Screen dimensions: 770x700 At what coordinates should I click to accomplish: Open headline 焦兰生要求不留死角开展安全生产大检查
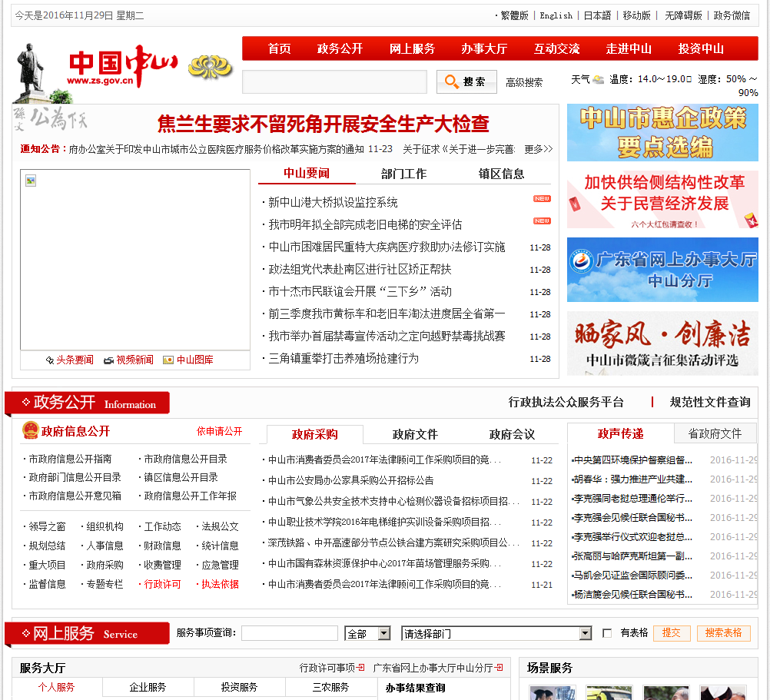[323, 124]
